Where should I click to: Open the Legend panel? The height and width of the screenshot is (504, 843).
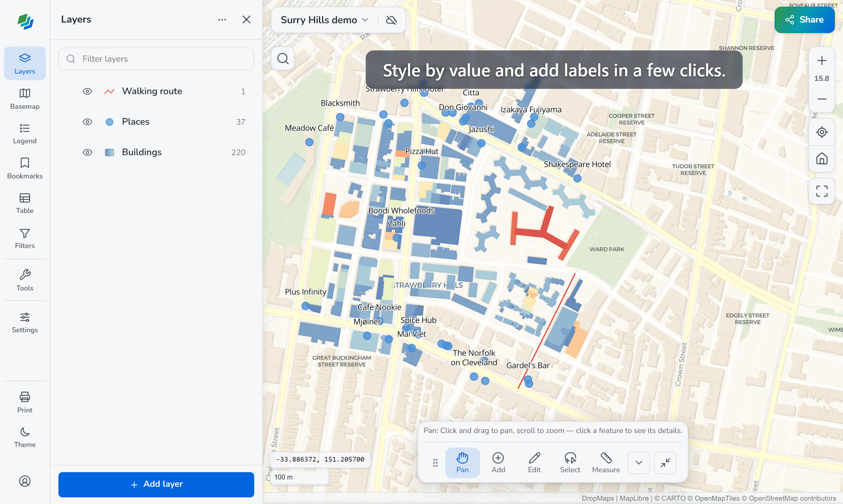(x=25, y=134)
